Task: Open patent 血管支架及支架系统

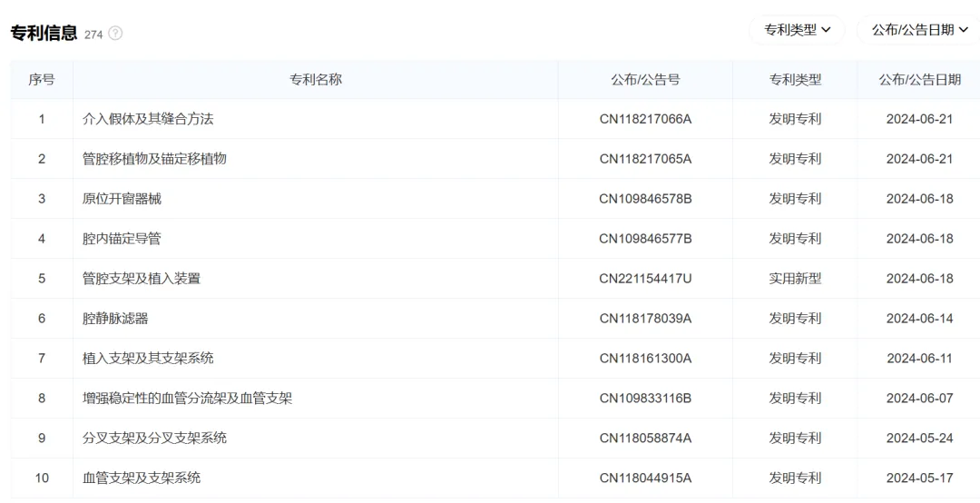Action: [142, 478]
